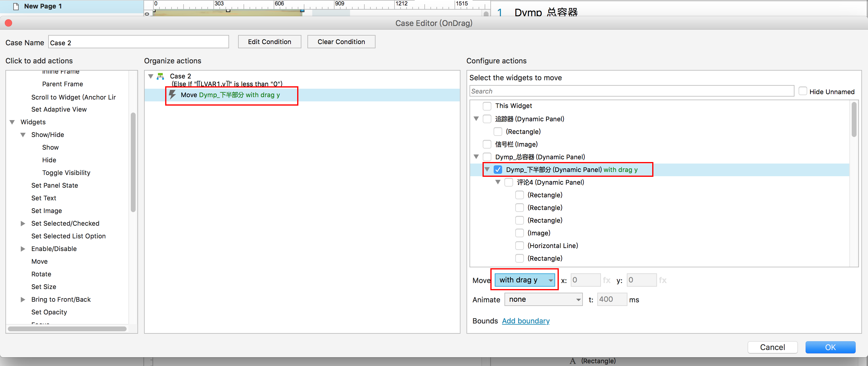This screenshot has height=366, width=868.
Task: Collapse the Show/Hide action group
Action: (23, 135)
